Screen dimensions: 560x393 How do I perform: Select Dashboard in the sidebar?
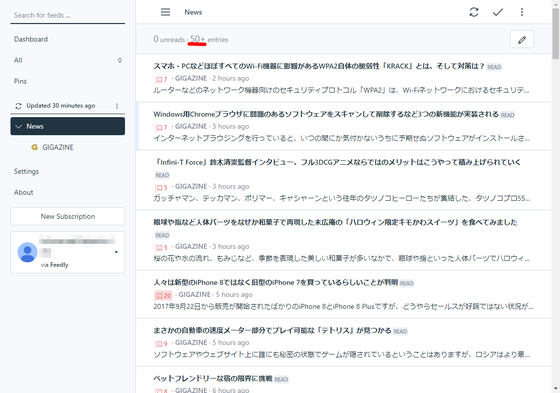(31, 39)
